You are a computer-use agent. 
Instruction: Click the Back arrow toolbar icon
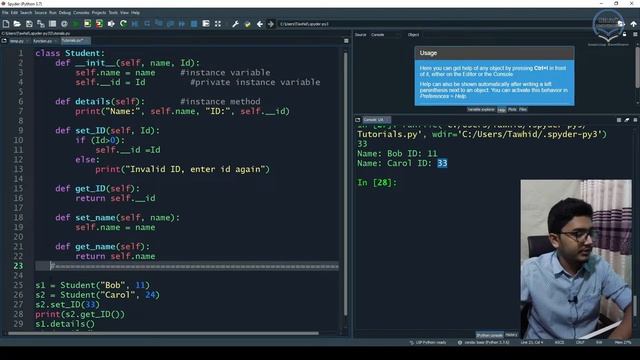260,24
